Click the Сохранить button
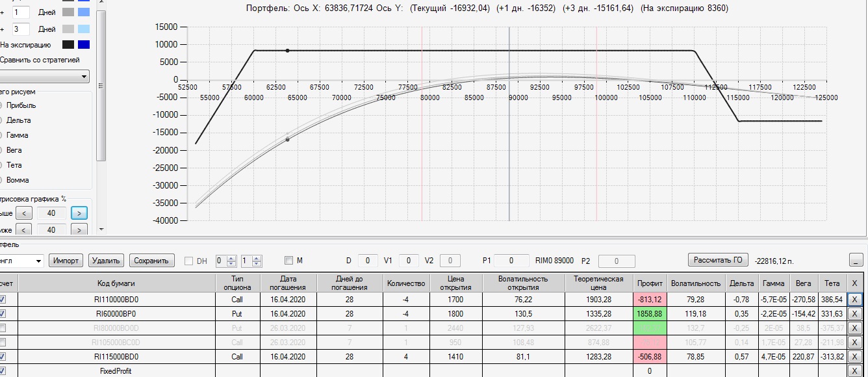This screenshot has height=377, width=868. point(151,261)
